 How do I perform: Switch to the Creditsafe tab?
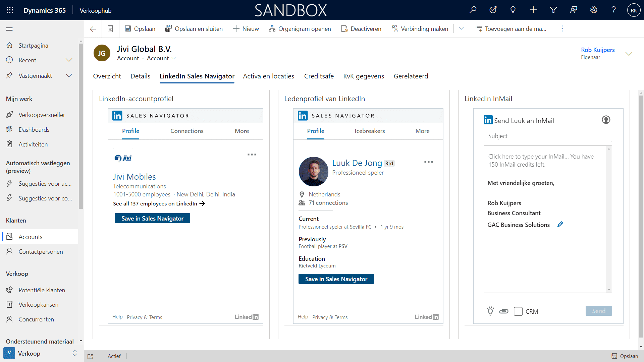click(x=319, y=76)
